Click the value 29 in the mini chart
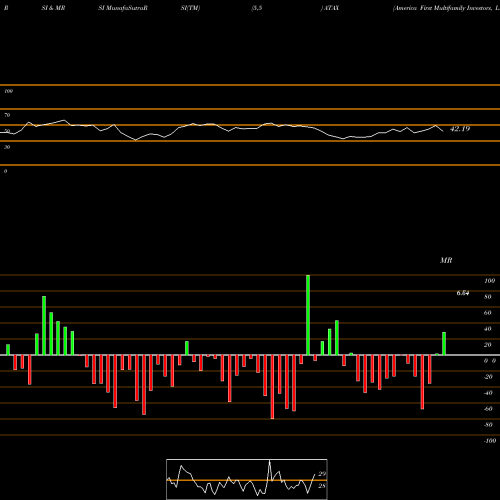This screenshot has height=500, width=500. coord(322,474)
